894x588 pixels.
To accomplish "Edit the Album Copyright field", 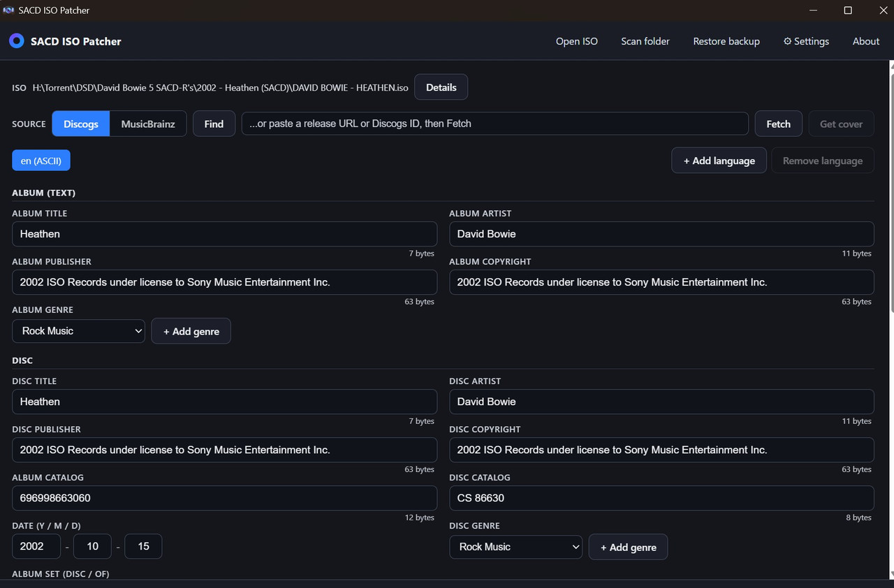I will (661, 282).
